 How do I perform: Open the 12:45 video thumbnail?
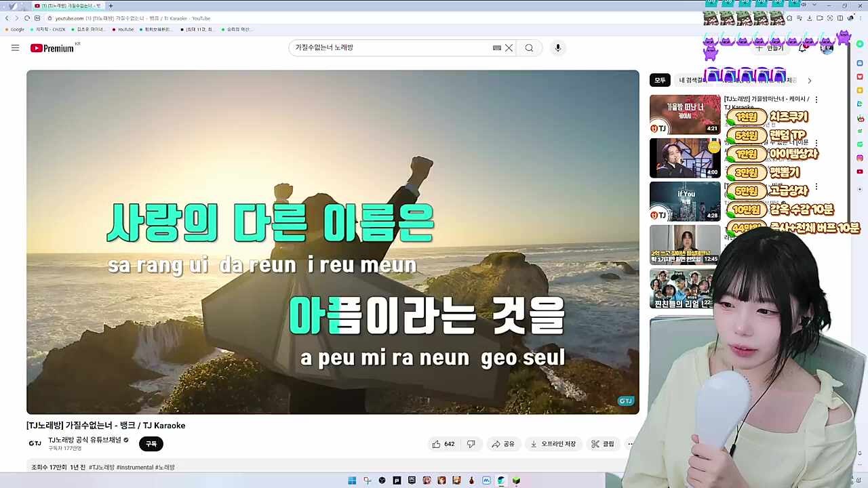(685, 245)
